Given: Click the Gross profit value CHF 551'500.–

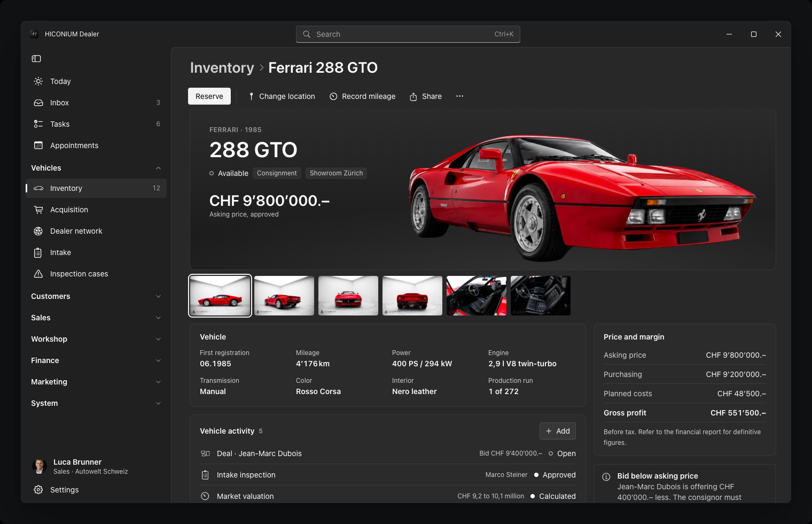Looking at the screenshot, I should click(x=738, y=413).
